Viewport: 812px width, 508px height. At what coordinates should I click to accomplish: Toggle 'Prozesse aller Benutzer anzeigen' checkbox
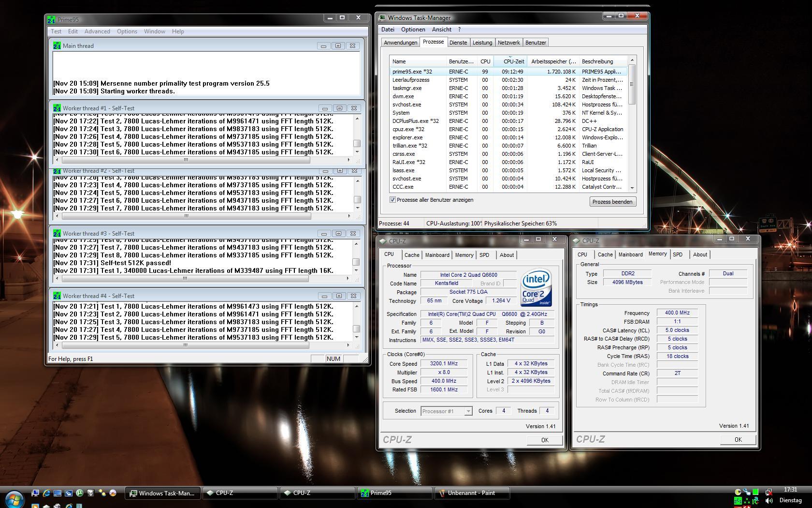coord(392,200)
